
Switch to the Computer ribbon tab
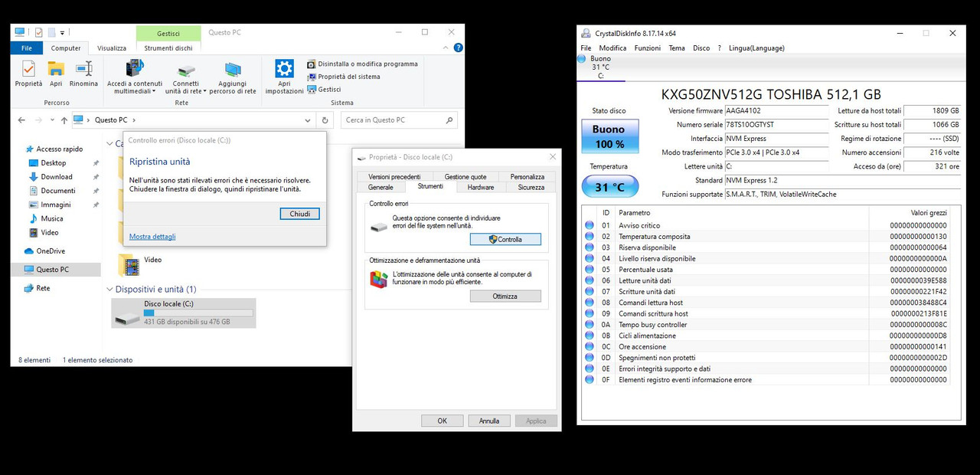(x=66, y=47)
